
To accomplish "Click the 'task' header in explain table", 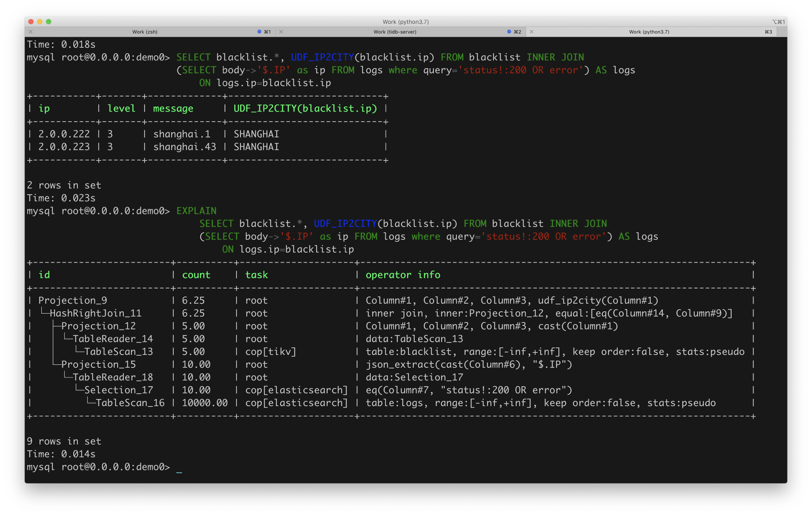I will [x=256, y=275].
